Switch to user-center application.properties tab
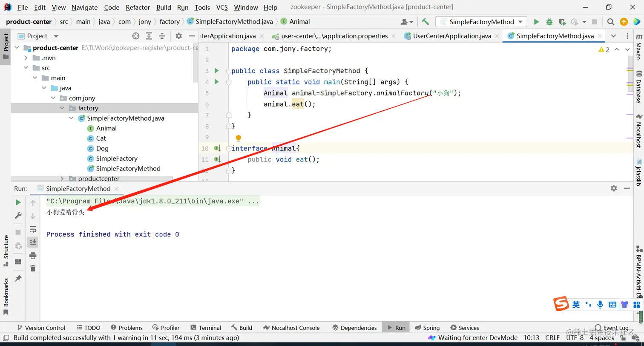The width and height of the screenshot is (644, 346). (x=334, y=36)
